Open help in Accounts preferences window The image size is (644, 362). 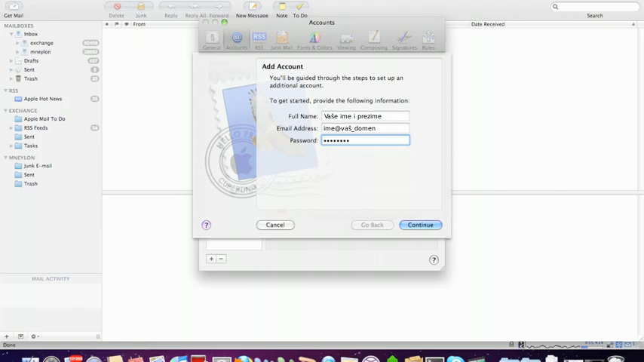click(x=434, y=260)
